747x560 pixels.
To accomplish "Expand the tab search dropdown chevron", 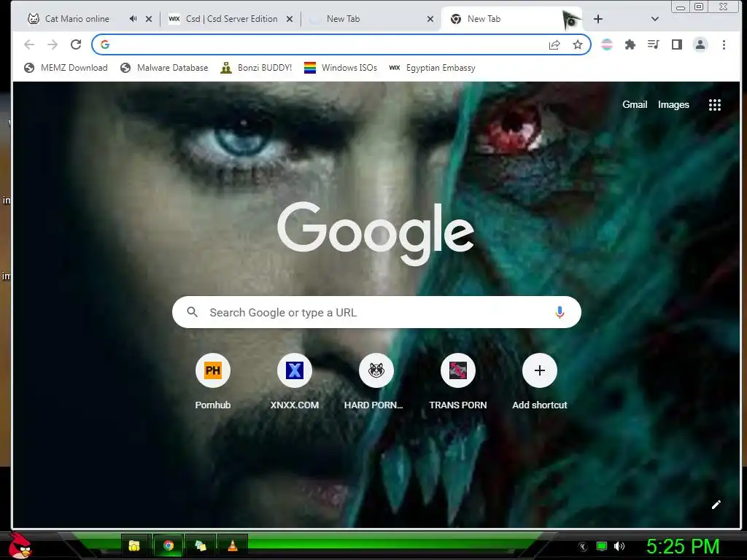I will (655, 19).
